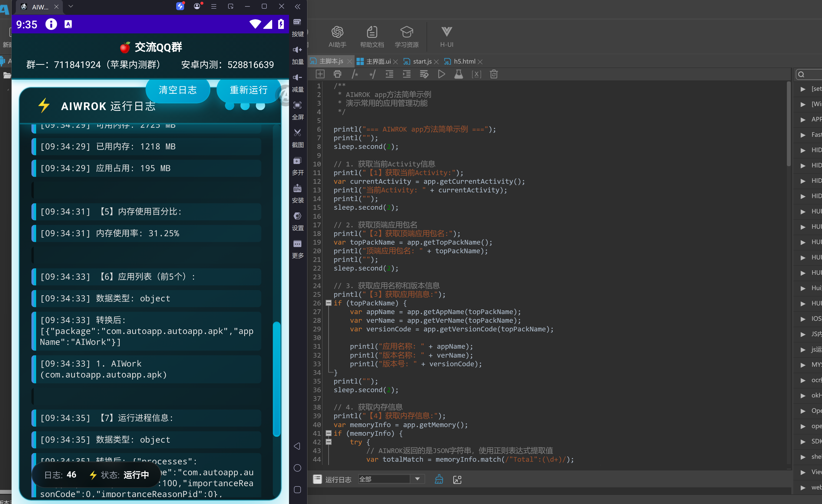This screenshot has height=504, width=822.
Task: Click the print icon in editor toolbar
Action: (x=337, y=74)
